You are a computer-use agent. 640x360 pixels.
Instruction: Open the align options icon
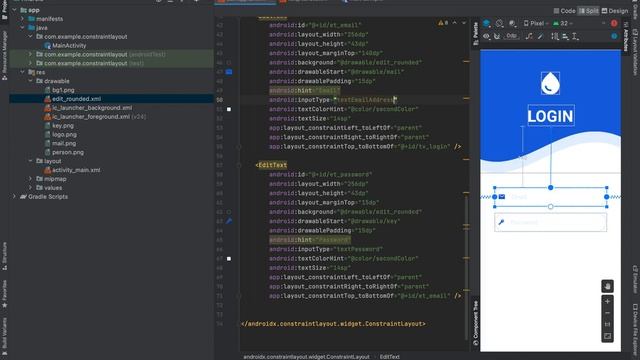coord(565,36)
